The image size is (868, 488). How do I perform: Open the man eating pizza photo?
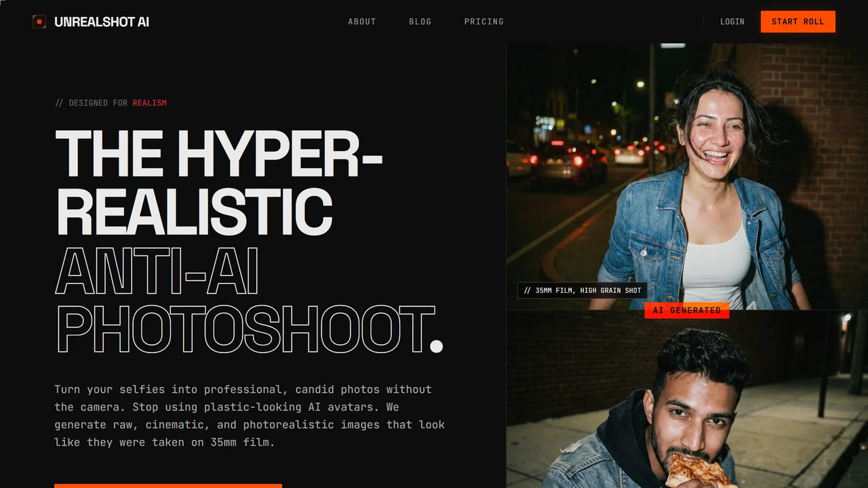687,399
